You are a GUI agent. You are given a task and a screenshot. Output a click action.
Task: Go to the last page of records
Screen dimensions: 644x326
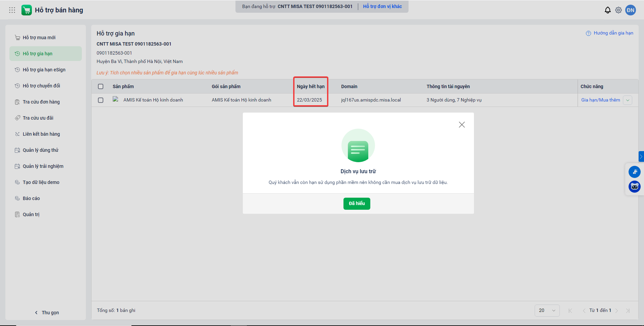[628, 311]
